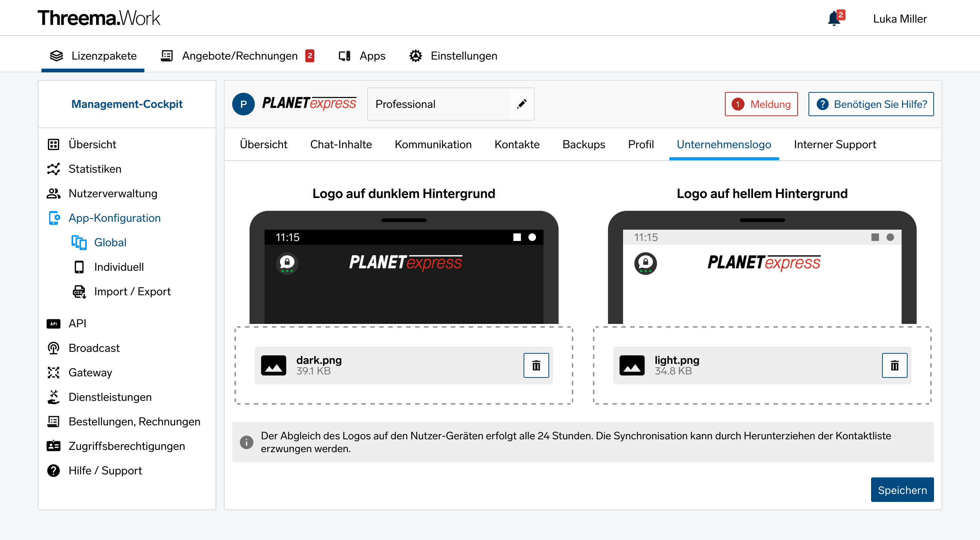Click the red badge on Angebote/Rechnungen
This screenshot has height=540, width=980.
310,56
